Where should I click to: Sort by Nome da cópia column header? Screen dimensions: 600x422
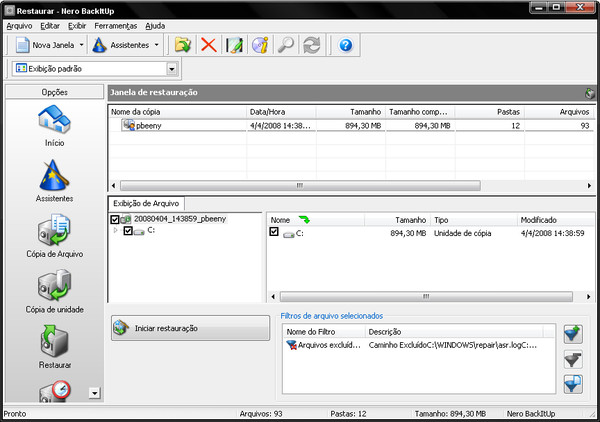pos(177,112)
